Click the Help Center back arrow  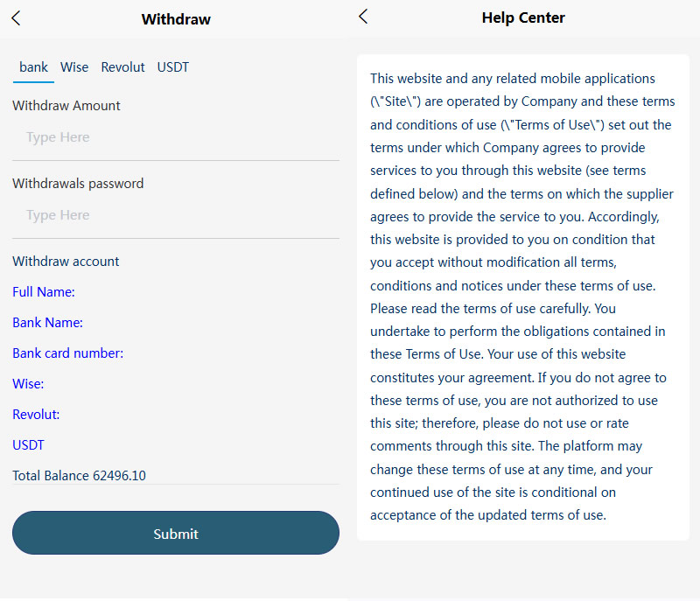tap(363, 17)
